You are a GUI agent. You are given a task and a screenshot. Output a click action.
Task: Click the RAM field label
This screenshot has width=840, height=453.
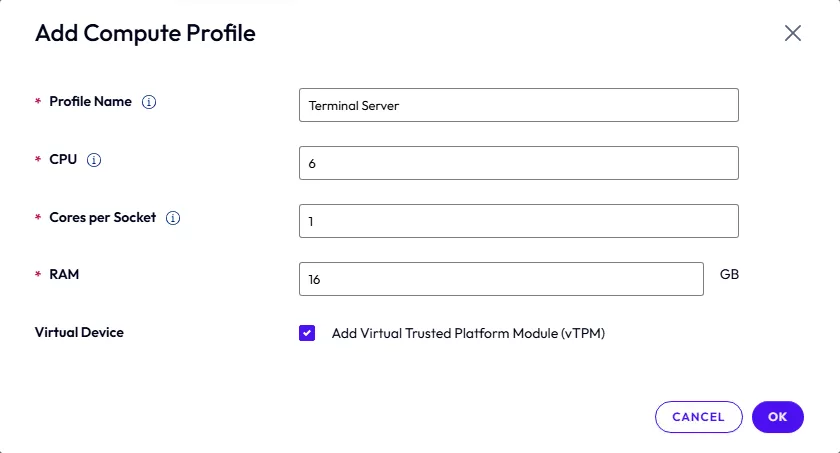[x=64, y=274]
